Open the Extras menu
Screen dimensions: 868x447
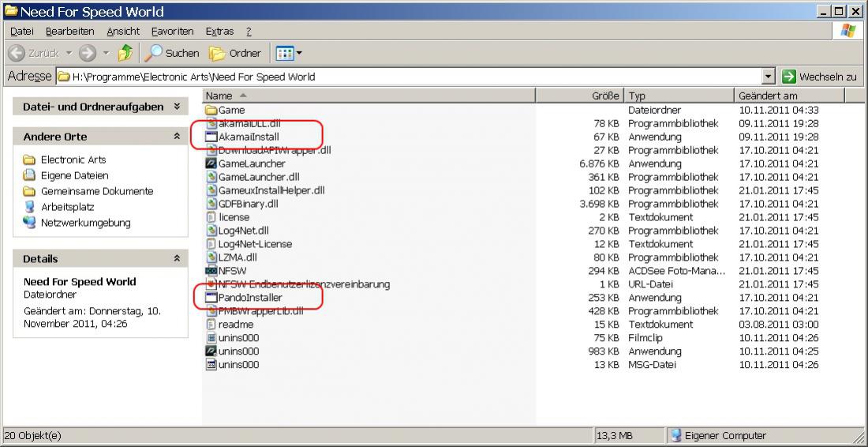(x=220, y=32)
